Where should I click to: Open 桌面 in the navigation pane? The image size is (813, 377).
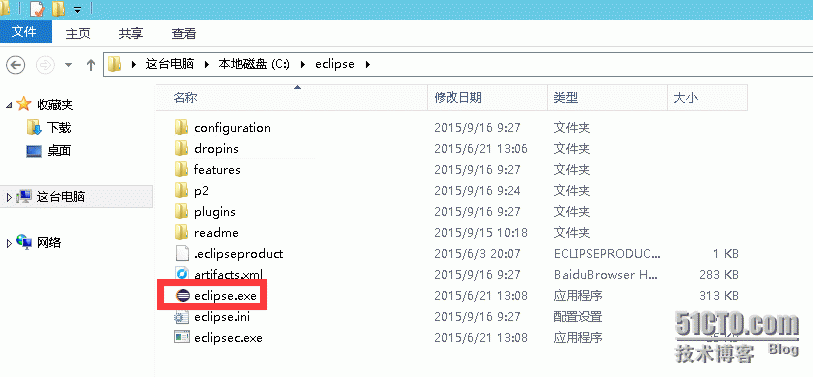[59, 151]
